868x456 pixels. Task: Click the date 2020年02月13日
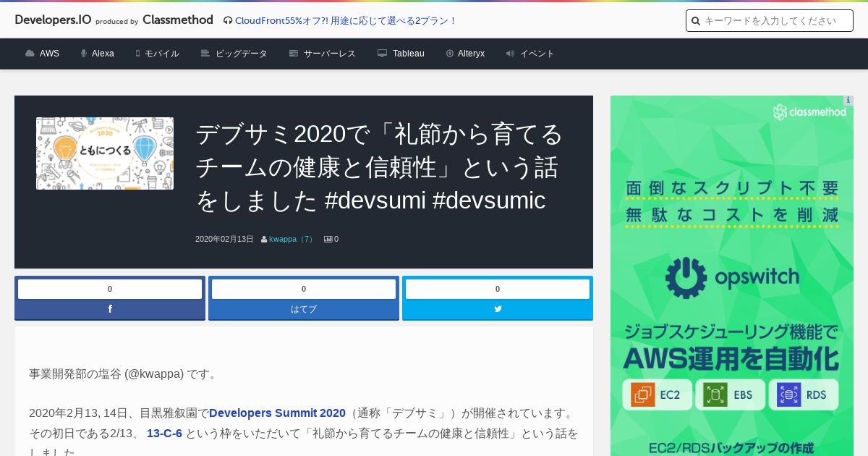click(224, 239)
